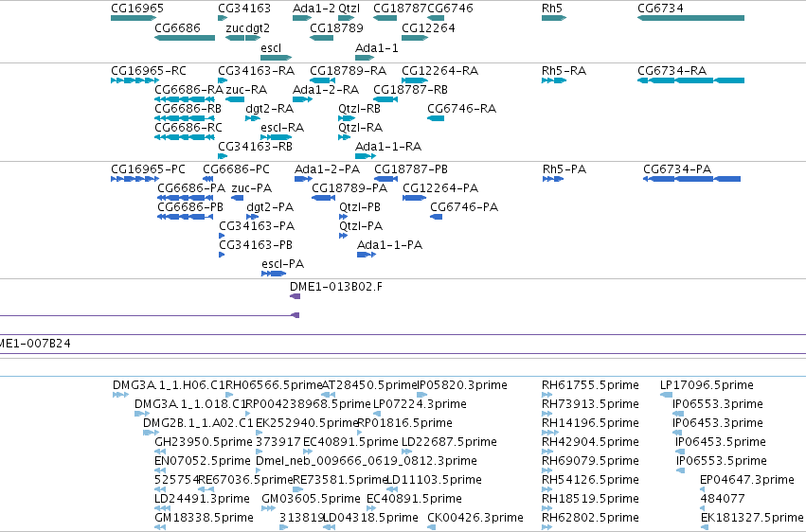Image resolution: width=806 pixels, height=532 pixels.
Task: Click transcript CG6746-RA
Action: click(x=436, y=118)
